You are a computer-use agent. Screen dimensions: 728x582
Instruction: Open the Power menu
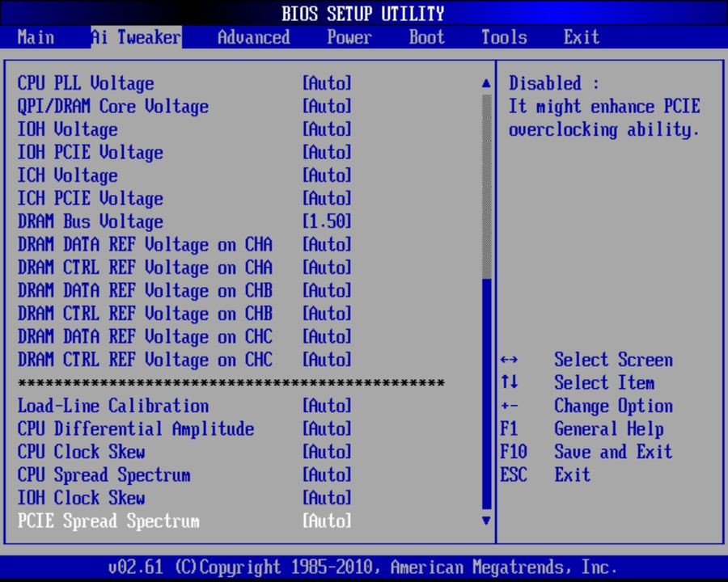(349, 37)
